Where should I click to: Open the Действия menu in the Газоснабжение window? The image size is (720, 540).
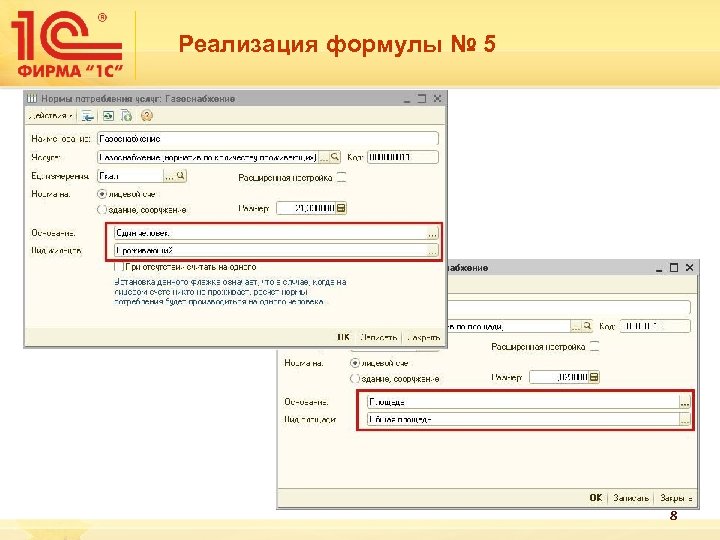coord(50,116)
